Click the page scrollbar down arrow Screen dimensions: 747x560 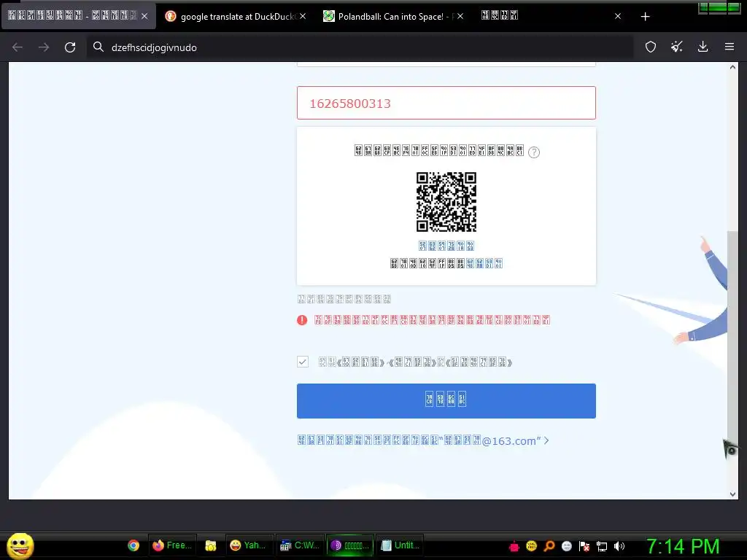click(x=732, y=494)
